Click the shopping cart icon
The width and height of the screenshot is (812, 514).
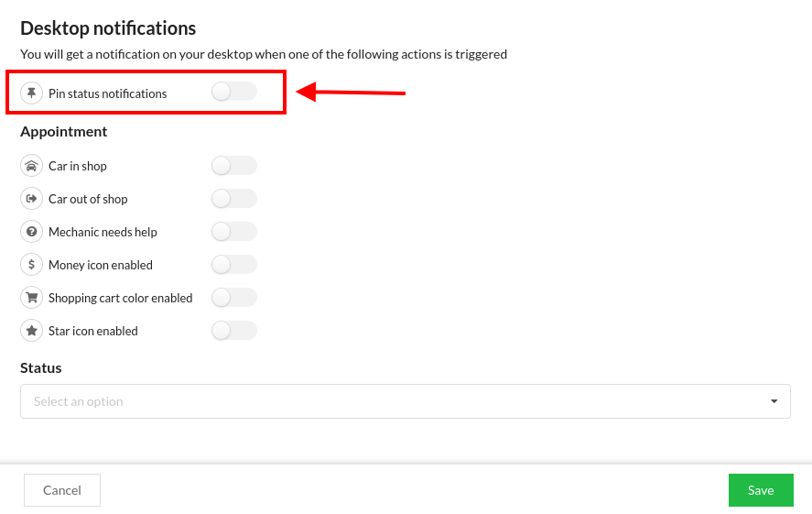pyautogui.click(x=32, y=298)
